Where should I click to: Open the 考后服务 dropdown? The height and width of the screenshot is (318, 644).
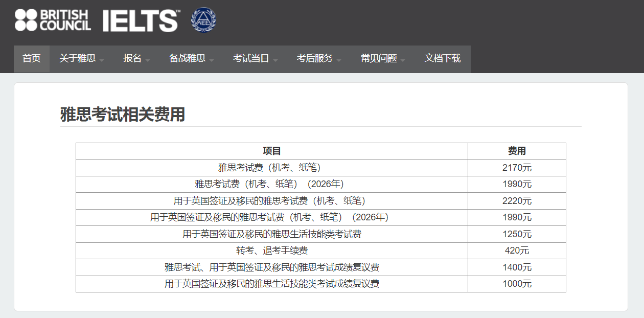tap(319, 59)
